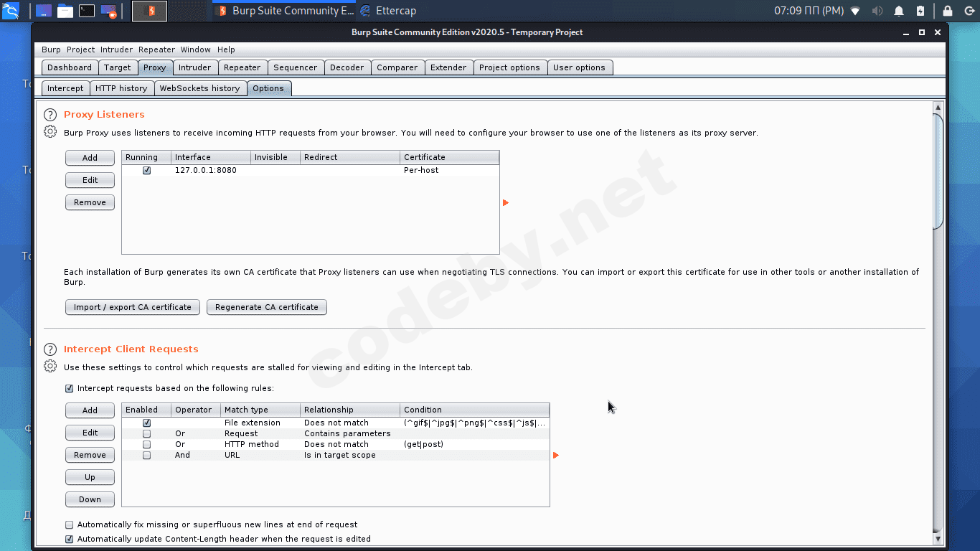This screenshot has width=980, height=551.
Task: Open file manager icon in top panel
Action: (65, 11)
